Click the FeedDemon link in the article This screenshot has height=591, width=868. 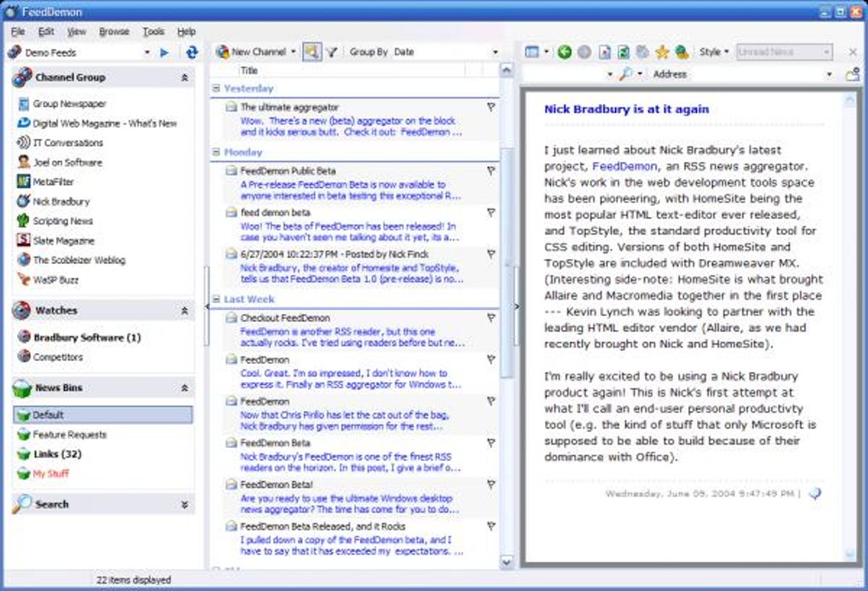point(624,166)
